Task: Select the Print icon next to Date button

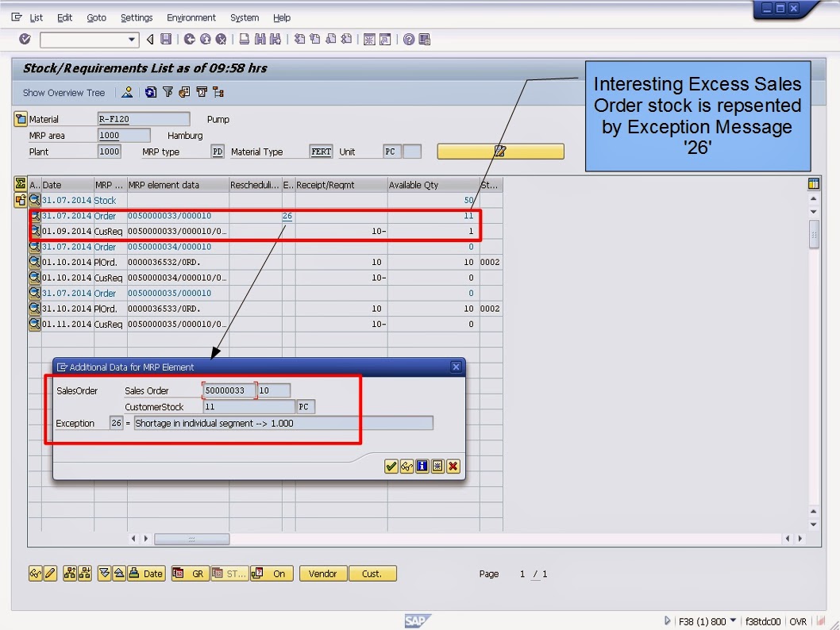Action: tap(134, 573)
